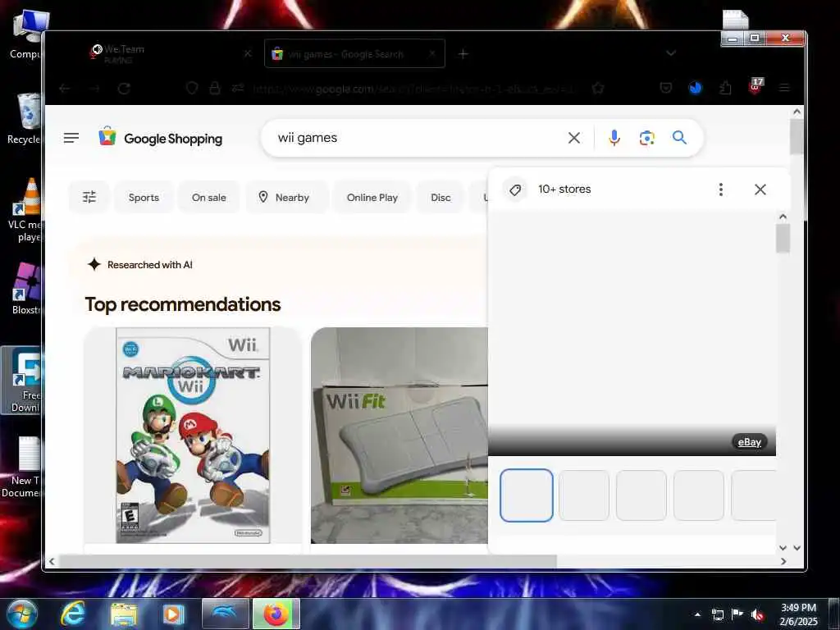This screenshot has width=840, height=630.
Task: Go to the Google Shopping logo home
Action: (160, 138)
